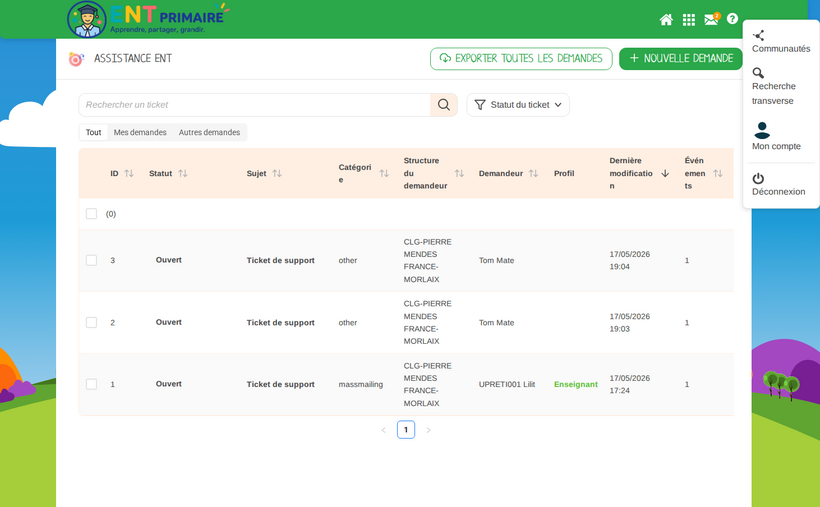Click the date 17/05/2026 19:04

pyautogui.click(x=630, y=260)
